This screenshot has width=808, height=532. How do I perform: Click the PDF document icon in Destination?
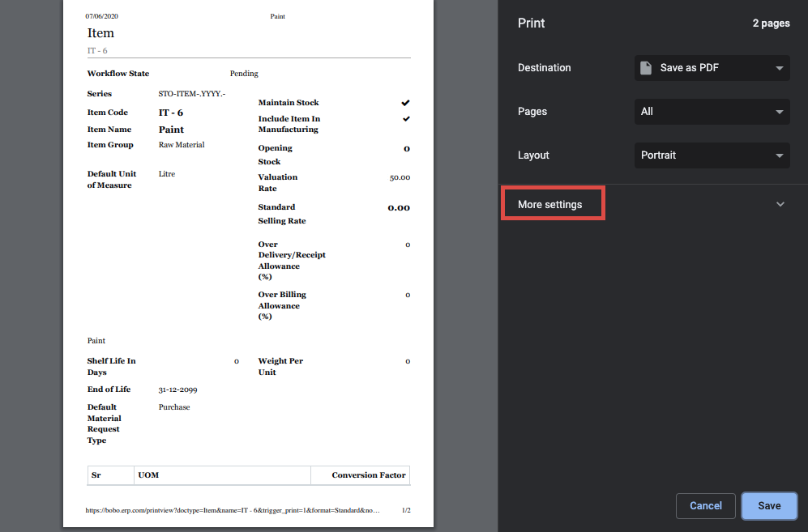(646, 68)
